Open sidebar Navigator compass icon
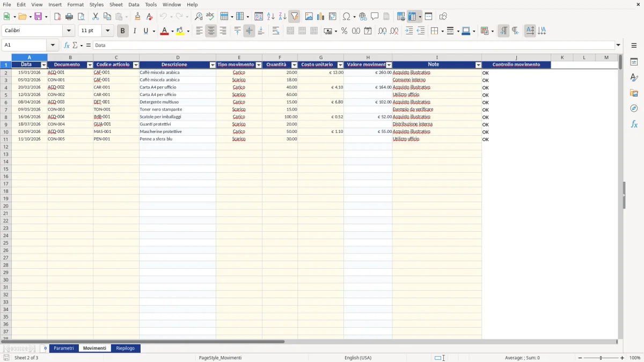The image size is (644, 362). coord(634,109)
